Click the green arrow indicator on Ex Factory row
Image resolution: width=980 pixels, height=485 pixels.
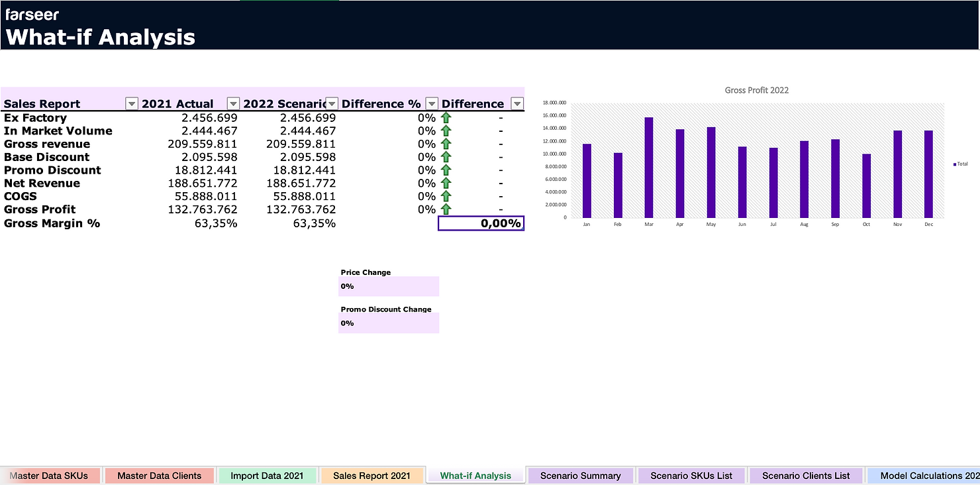446,117
